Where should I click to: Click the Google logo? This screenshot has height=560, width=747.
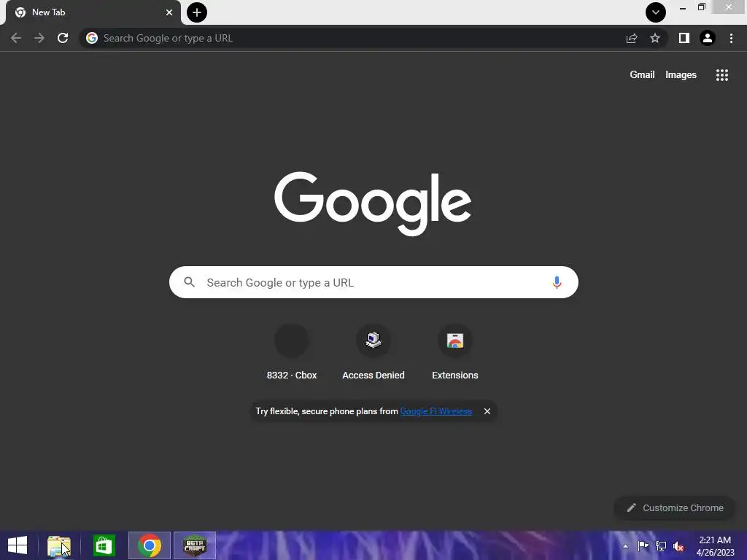[x=373, y=203]
